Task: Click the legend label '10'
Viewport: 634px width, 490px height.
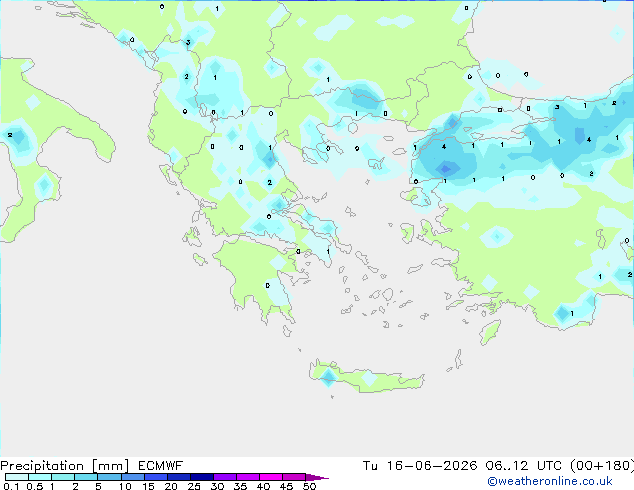Action: (x=125, y=486)
